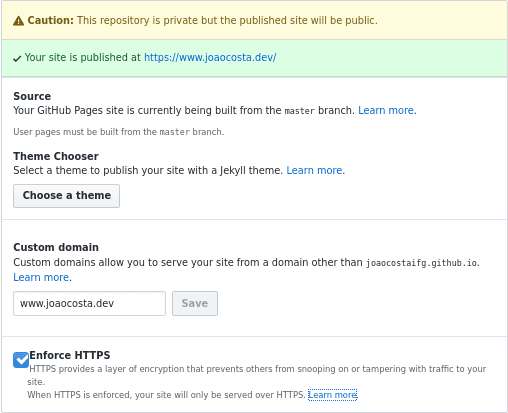Click the Choose a theme button

point(66,196)
